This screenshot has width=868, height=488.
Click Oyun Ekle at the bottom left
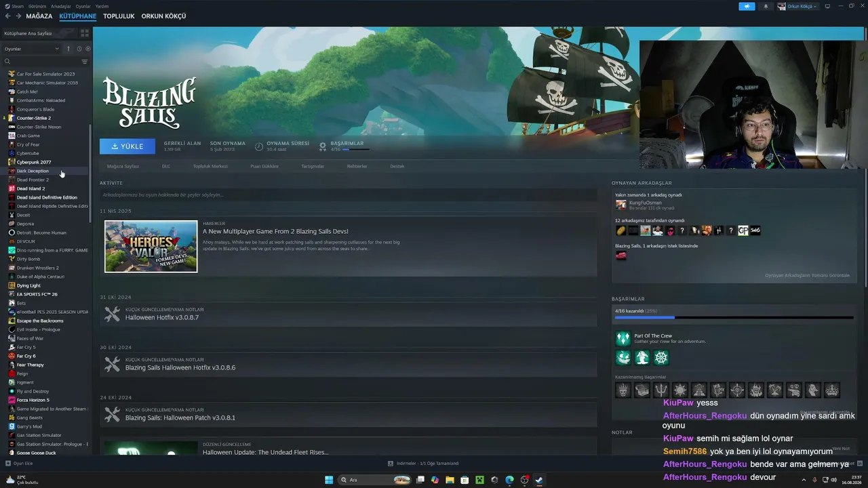tap(19, 464)
